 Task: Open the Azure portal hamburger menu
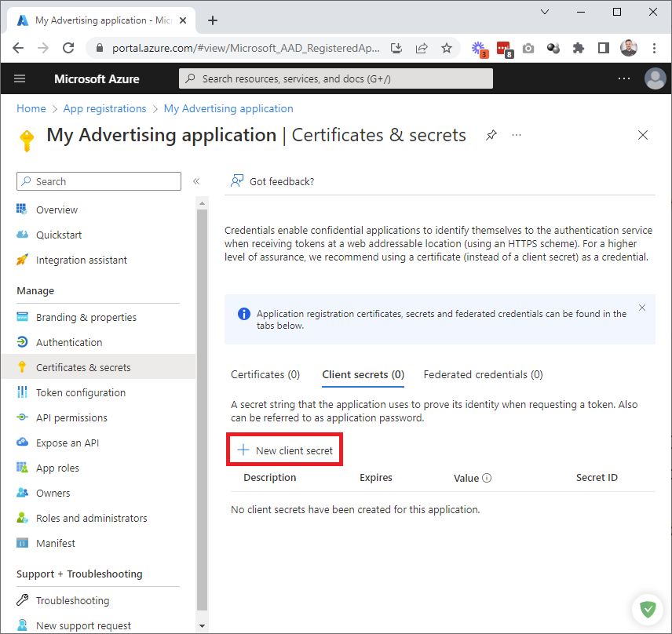coord(20,78)
